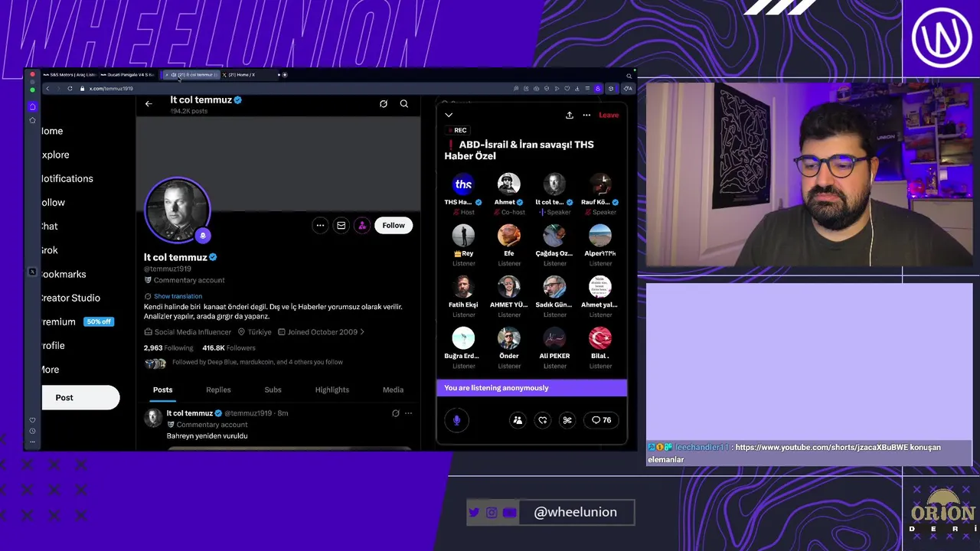980x551 pixels.
Task: Click browser tab search magnifier
Action: point(629,76)
